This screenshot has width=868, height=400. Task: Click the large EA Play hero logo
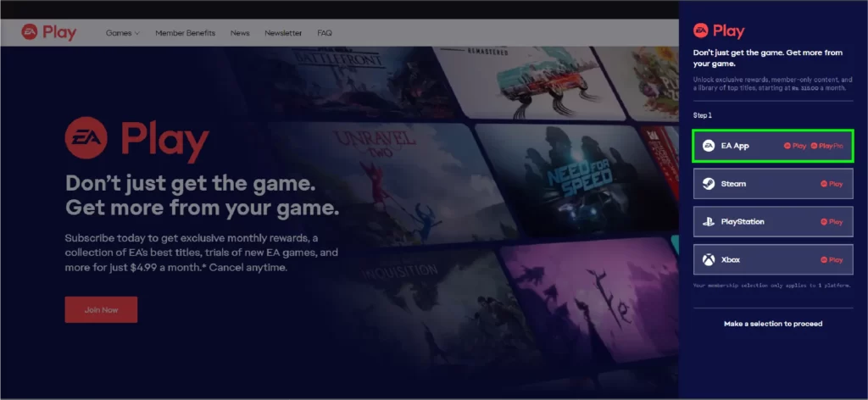point(136,139)
